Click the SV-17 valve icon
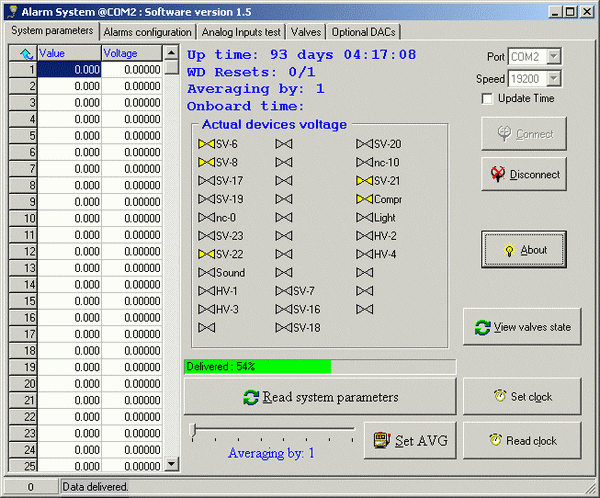This screenshot has height=498, width=600. click(x=206, y=181)
